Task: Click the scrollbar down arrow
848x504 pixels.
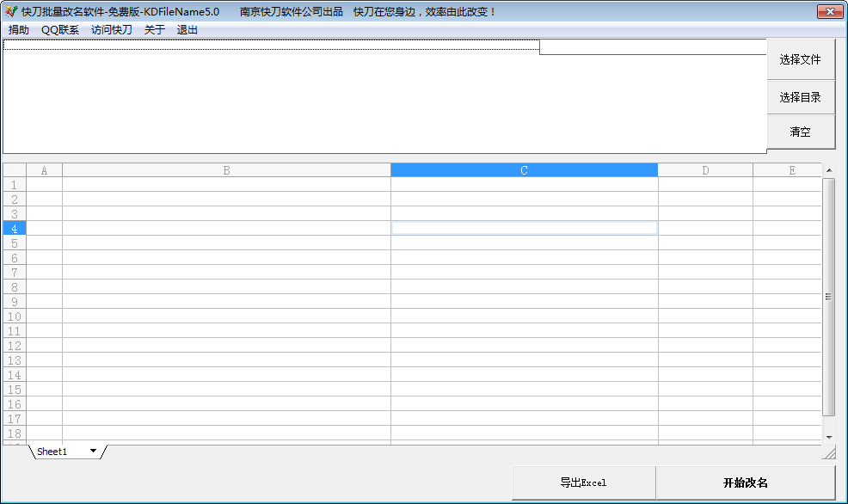Action: point(829,437)
